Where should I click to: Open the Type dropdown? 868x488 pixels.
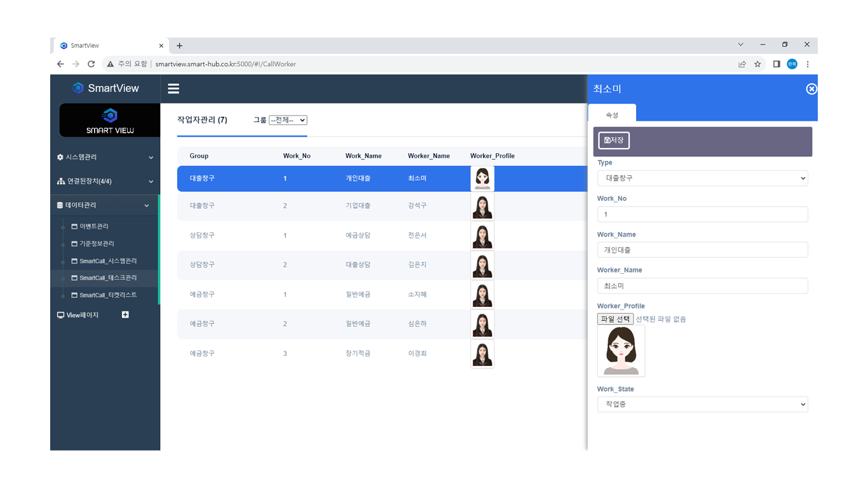[702, 179]
